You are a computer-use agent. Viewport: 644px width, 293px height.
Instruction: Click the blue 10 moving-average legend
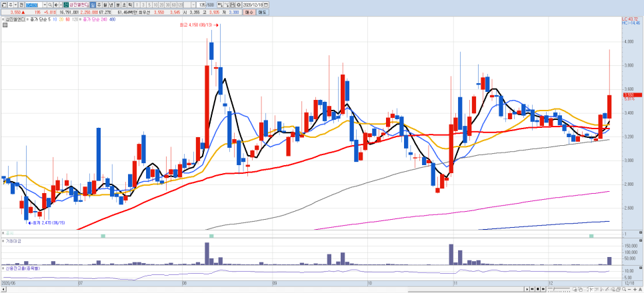(55, 19)
